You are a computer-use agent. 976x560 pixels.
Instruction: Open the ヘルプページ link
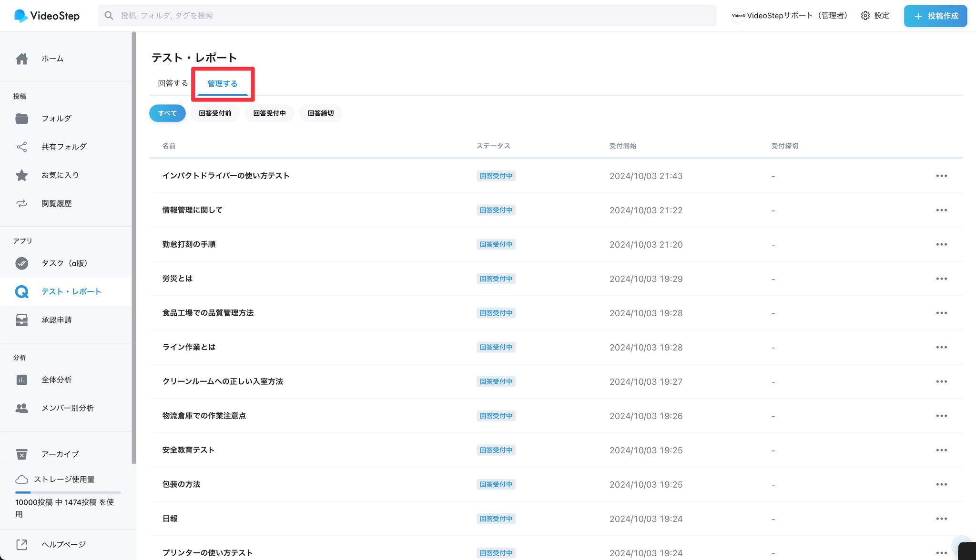[x=63, y=544]
